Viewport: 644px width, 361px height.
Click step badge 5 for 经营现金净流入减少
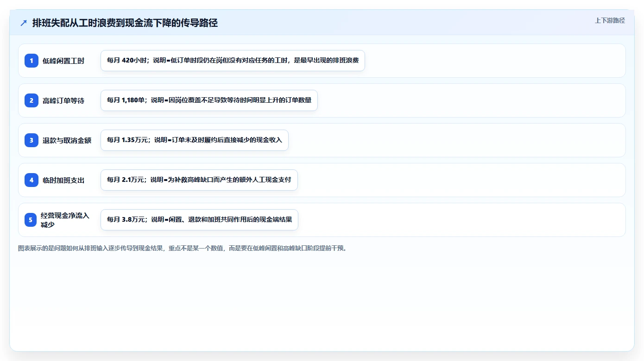tap(31, 220)
